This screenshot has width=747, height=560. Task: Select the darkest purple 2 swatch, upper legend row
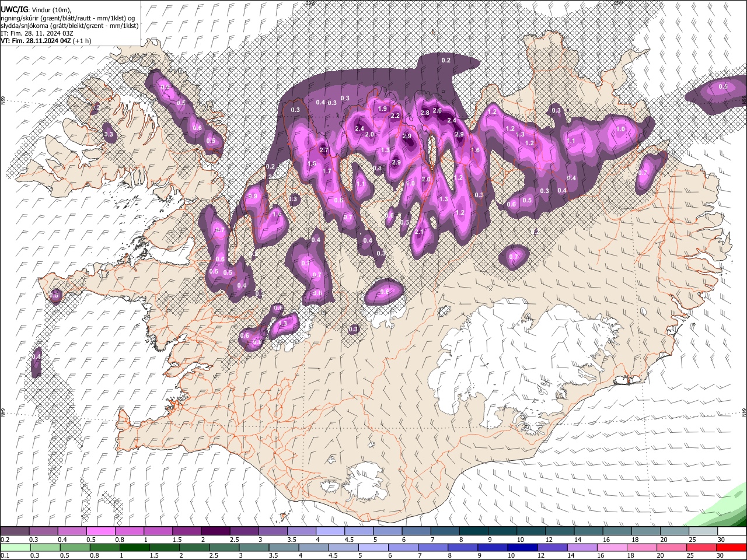coord(215,531)
